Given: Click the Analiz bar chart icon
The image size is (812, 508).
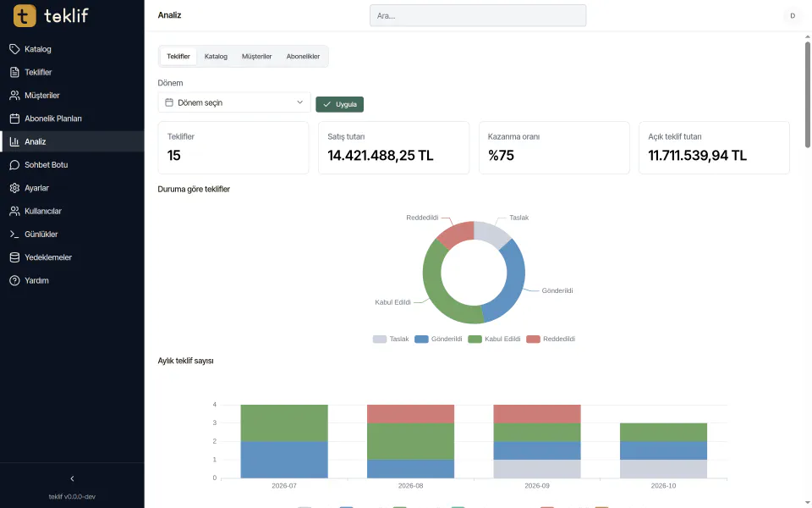Looking at the screenshot, I should coord(14,141).
